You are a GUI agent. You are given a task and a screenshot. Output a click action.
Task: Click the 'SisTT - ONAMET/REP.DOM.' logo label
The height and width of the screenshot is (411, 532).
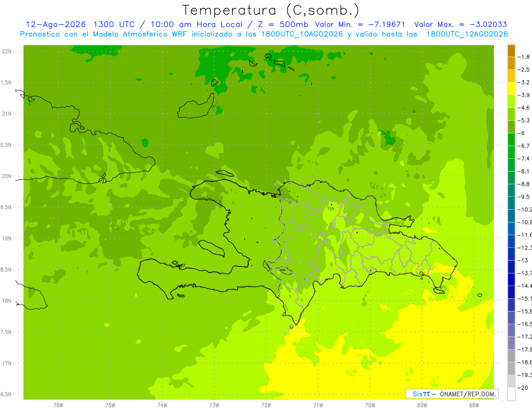point(452,394)
